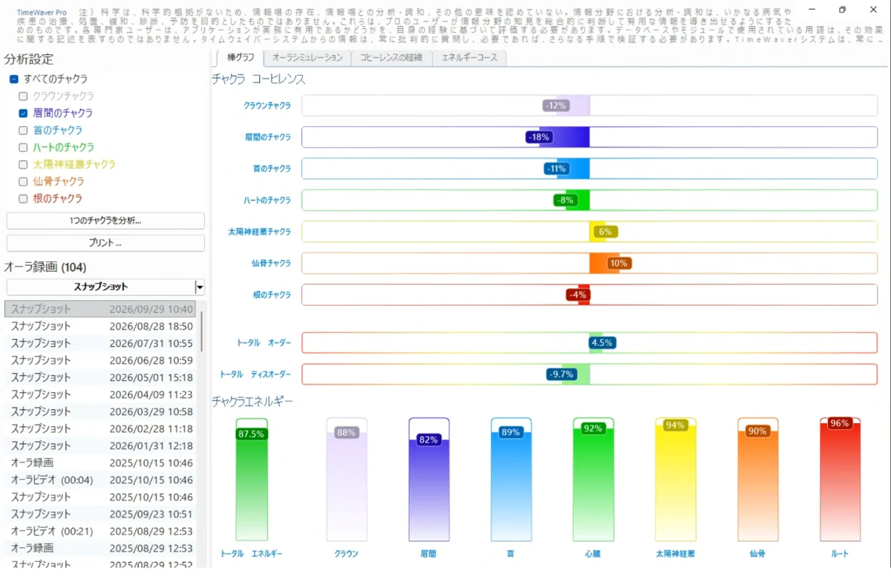Click the -18% badge on the 眉間のチャクラ bar
This screenshot has width=891, height=588.
click(538, 137)
